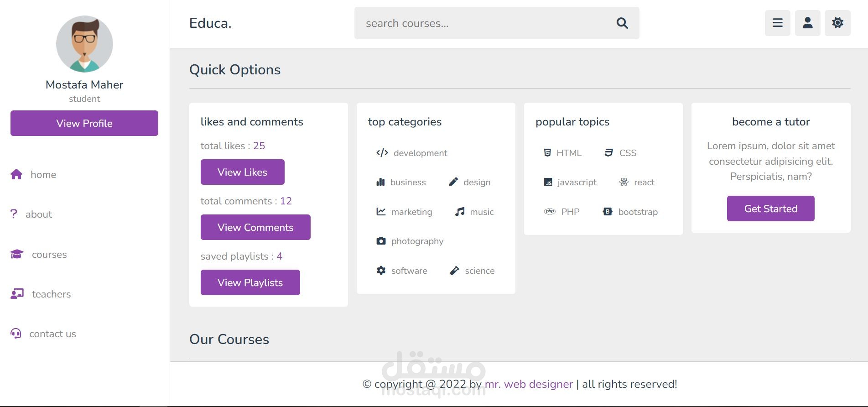The height and width of the screenshot is (407, 868).
Task: Click the Get Started button
Action: point(771,209)
